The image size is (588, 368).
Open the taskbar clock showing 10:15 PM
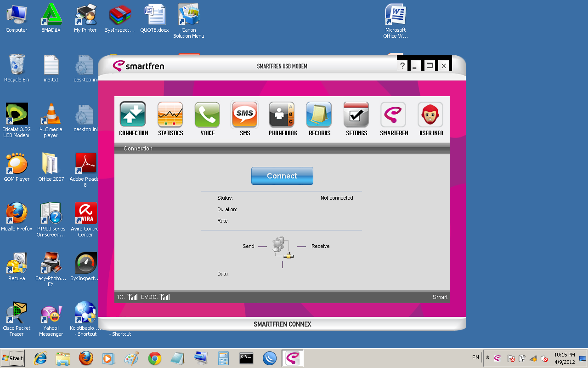coord(565,358)
